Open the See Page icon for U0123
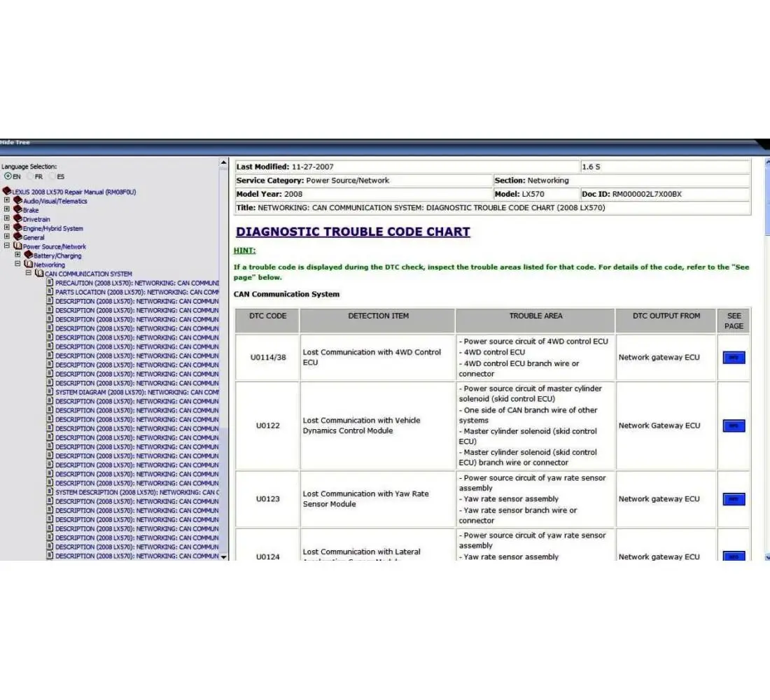 (734, 499)
